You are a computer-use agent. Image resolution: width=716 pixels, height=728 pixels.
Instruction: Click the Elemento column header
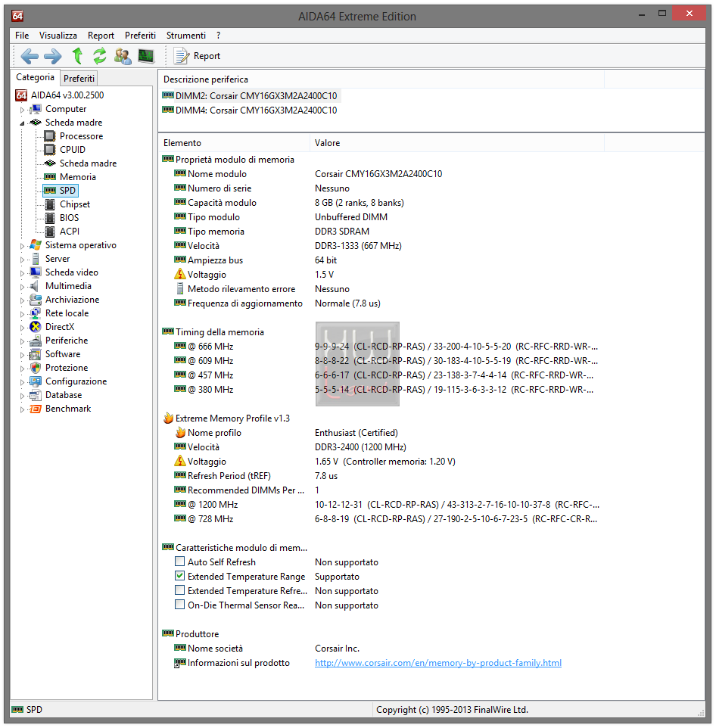234,143
